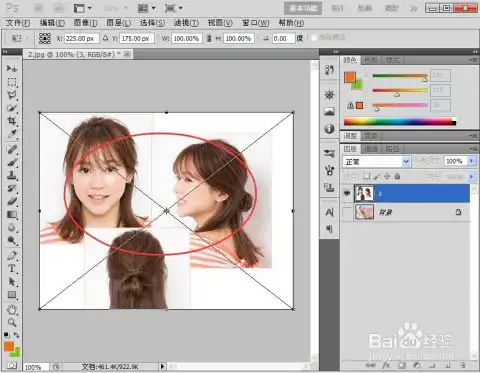Open the Filter menu
This screenshot has height=373, width=480.
coord(186,23)
